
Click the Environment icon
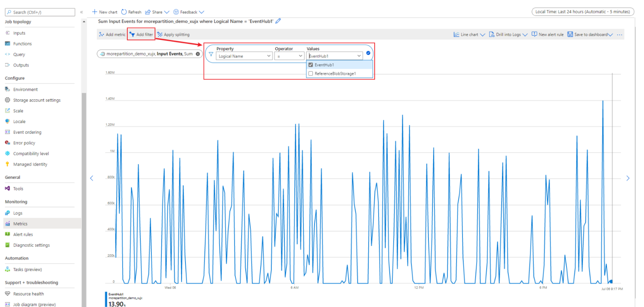pos(7,89)
